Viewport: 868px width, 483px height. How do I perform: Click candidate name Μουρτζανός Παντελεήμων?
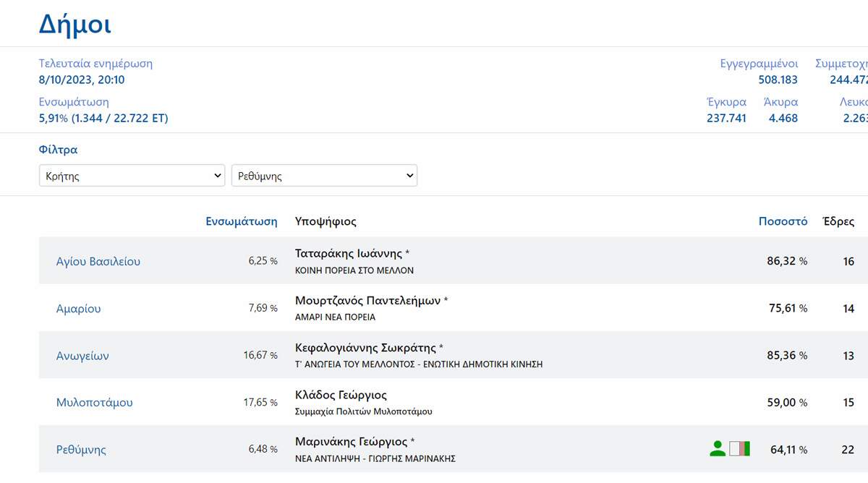pos(367,301)
